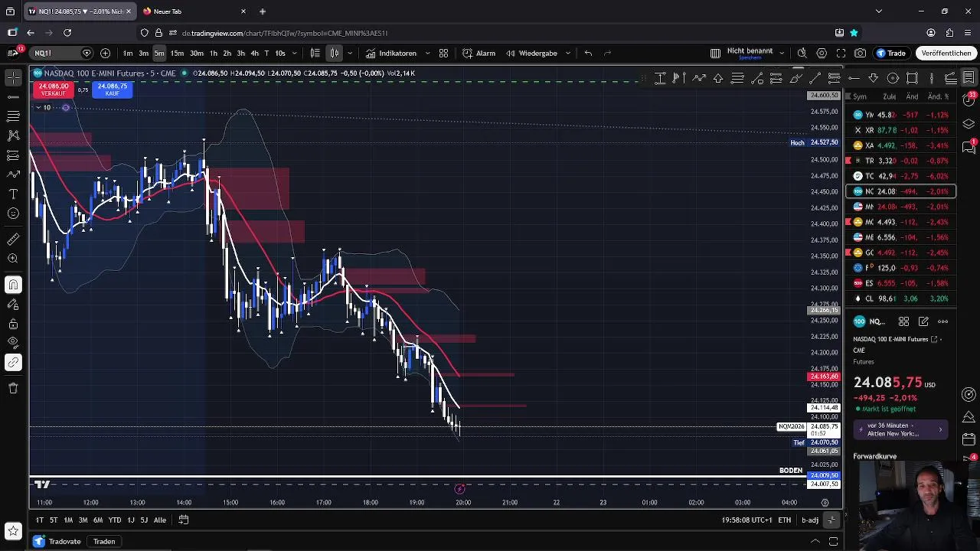The width and height of the screenshot is (980, 551).
Task: Select the ruler measure tool
Action: (13, 240)
